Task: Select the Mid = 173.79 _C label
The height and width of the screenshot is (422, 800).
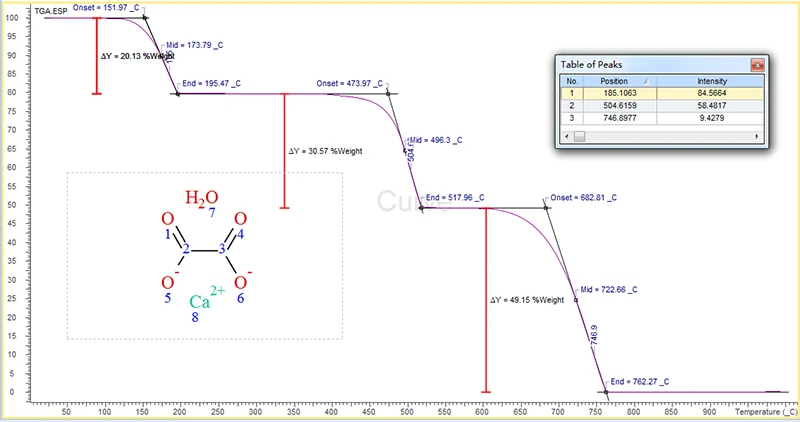Action: [194, 45]
